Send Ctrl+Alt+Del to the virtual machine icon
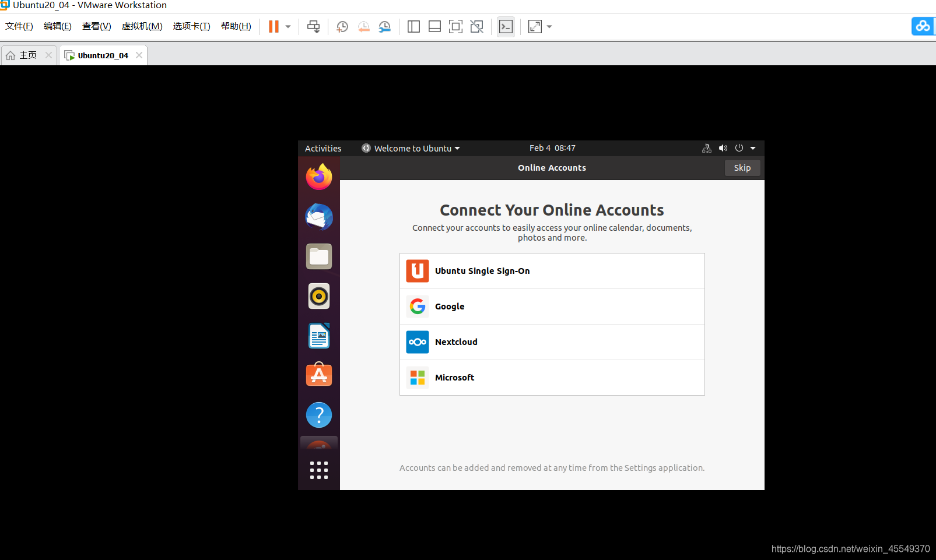 click(x=314, y=27)
